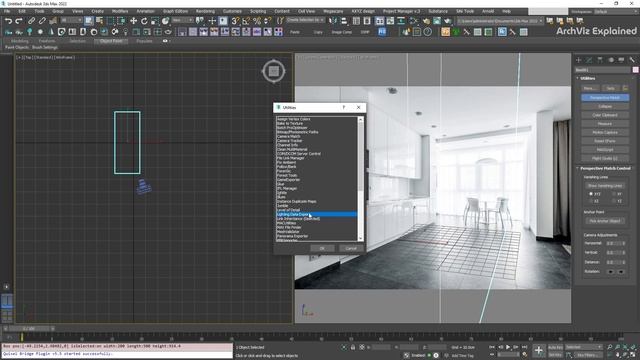Toggle the ribbon eye visibility icon
The width and height of the screenshot is (640, 360).
[x=165, y=41]
